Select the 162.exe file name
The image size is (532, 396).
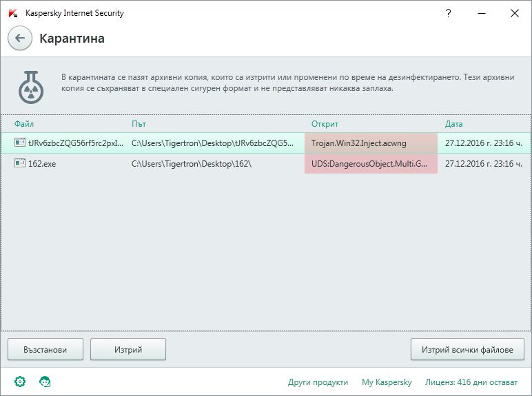tap(42, 164)
